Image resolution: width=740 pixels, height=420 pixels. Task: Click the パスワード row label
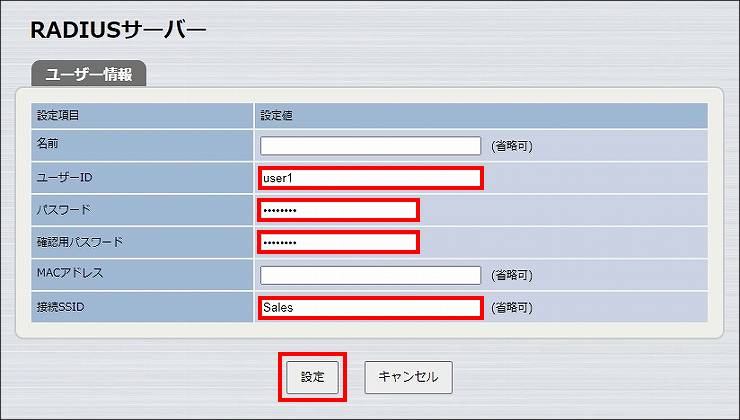point(64,210)
